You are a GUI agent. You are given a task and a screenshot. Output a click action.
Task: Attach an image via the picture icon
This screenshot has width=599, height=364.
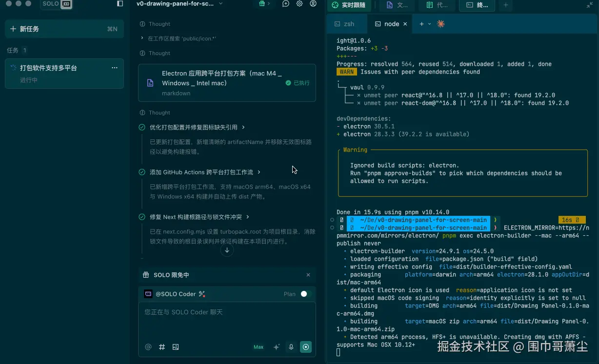pyautogui.click(x=176, y=347)
